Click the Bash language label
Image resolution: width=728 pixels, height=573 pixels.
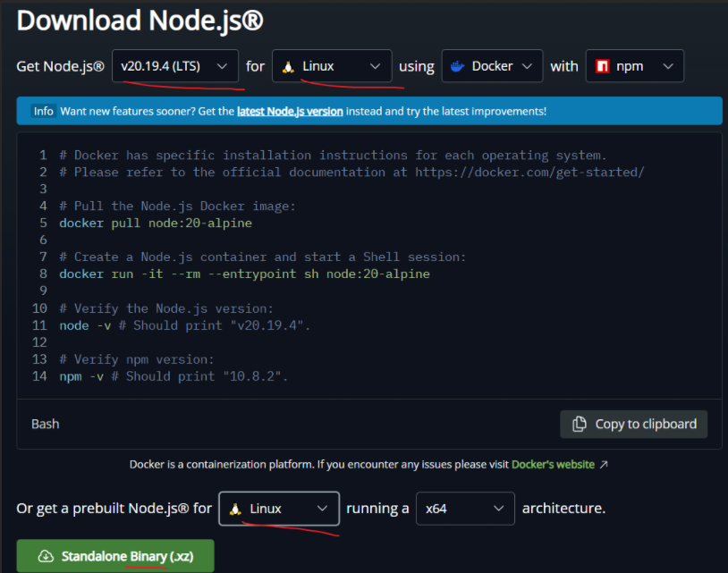(x=46, y=424)
